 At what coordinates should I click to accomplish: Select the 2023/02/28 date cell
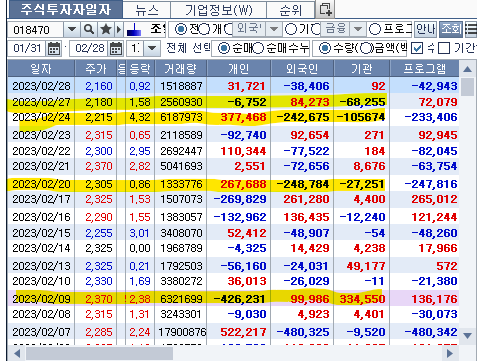[41, 86]
